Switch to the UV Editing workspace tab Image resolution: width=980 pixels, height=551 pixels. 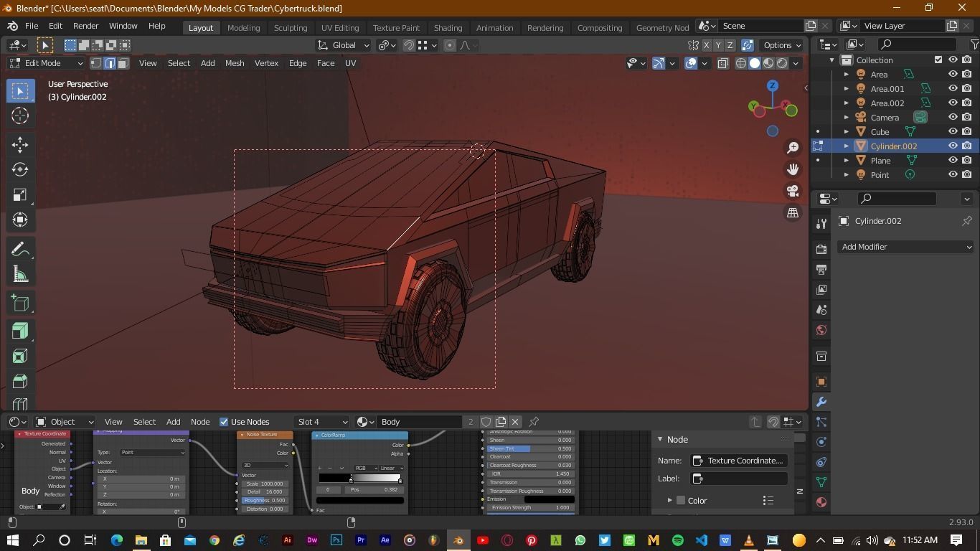pos(340,27)
